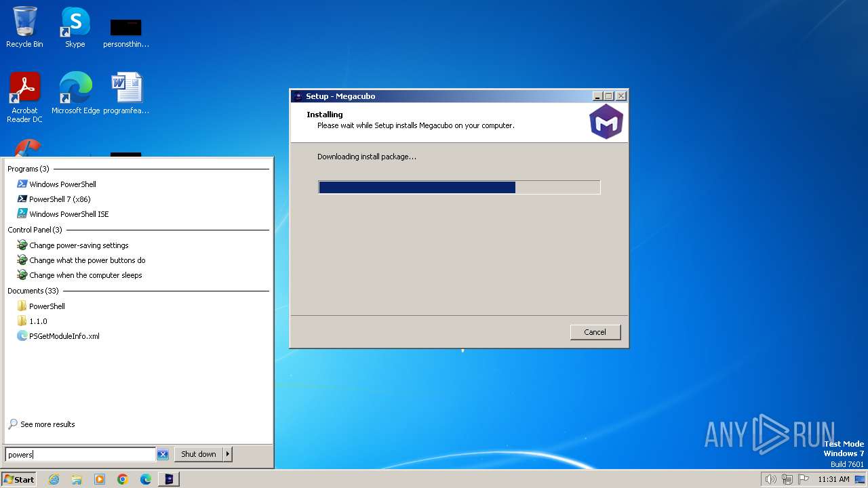Viewport: 868px width, 488px height.
Task: Open File Explorer from taskbar
Action: (77, 479)
